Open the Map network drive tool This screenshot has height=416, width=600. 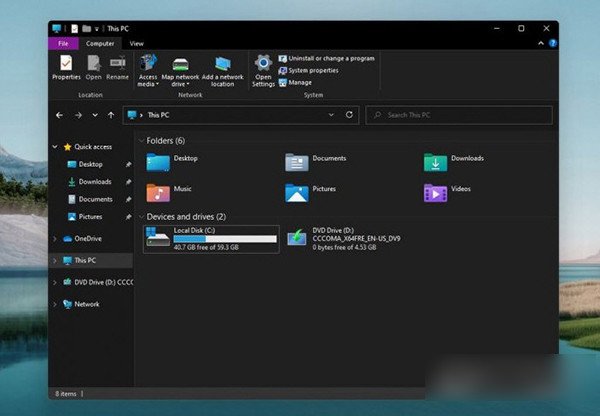coord(180,65)
